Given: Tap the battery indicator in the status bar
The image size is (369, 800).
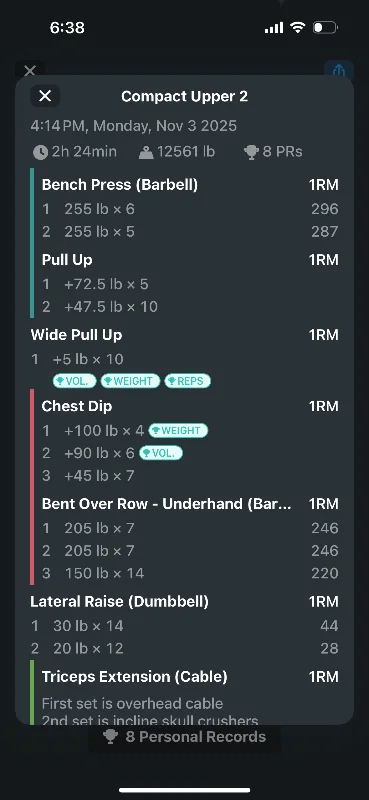Looking at the screenshot, I should click(x=325, y=28).
